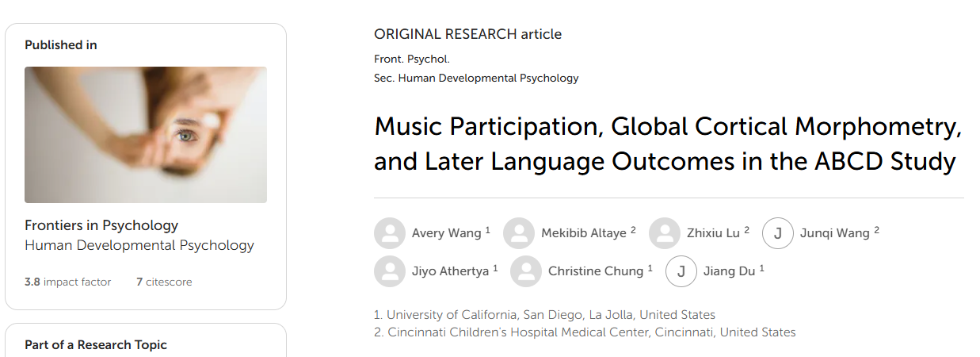Click Junqi Wang's "J" avatar circle

pyautogui.click(x=778, y=233)
